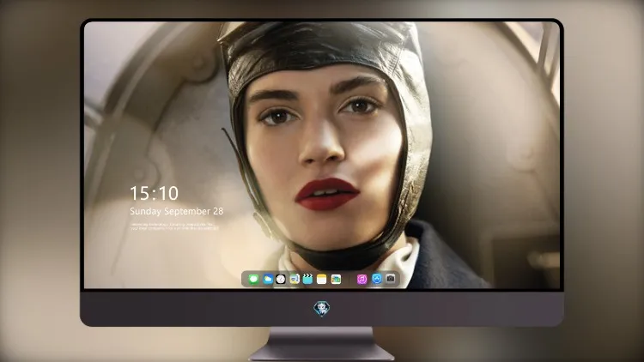Open the Weather app in the dock

[268, 279]
